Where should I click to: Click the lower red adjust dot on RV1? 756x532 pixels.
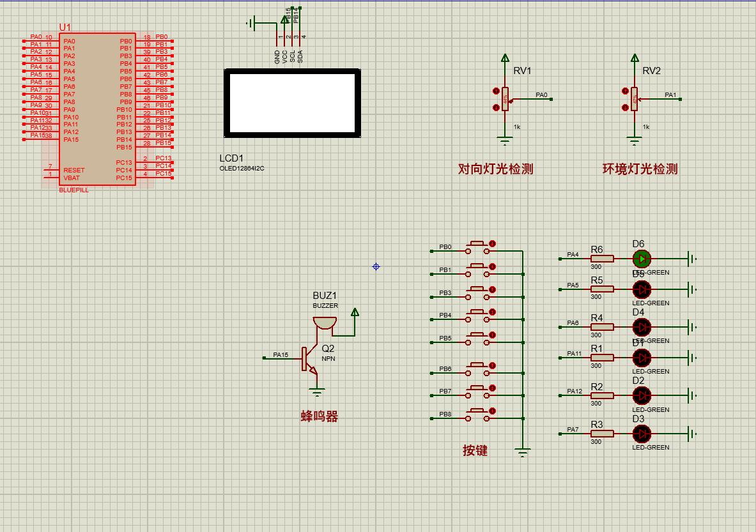tap(496, 107)
